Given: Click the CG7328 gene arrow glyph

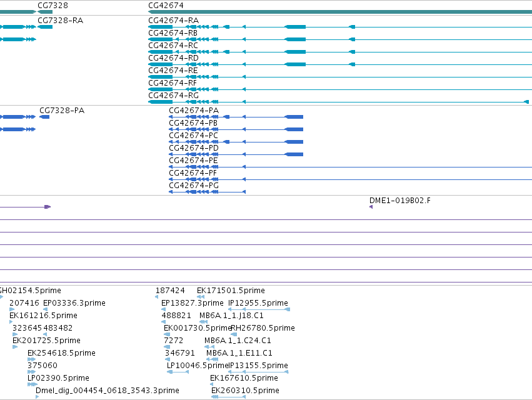Looking at the screenshot, I should 45,12.
